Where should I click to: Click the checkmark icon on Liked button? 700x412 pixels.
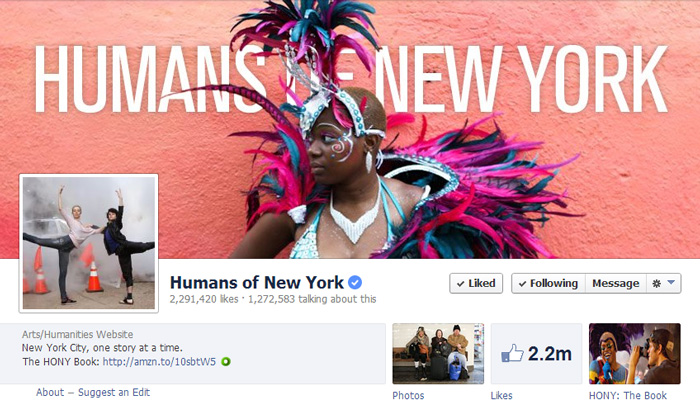[x=460, y=284]
